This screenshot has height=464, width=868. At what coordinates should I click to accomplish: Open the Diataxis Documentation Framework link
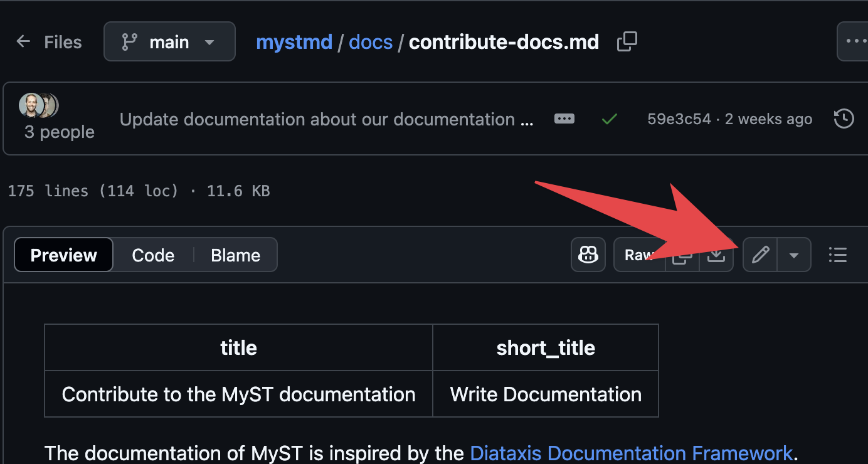point(631,453)
